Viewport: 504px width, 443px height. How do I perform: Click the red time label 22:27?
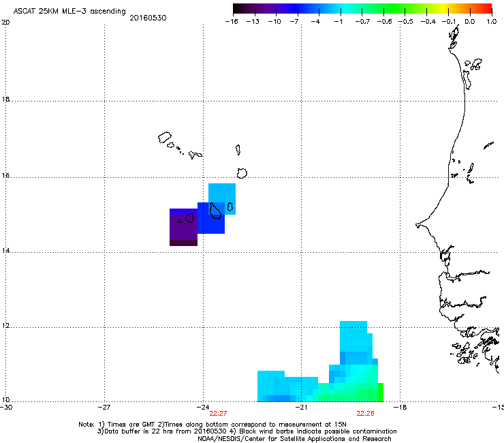[x=218, y=414]
